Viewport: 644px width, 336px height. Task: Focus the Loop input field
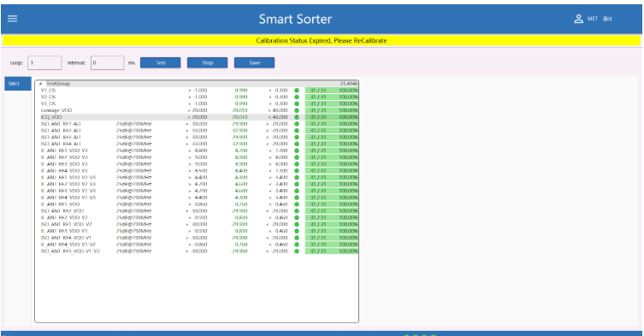pyautogui.click(x=44, y=63)
